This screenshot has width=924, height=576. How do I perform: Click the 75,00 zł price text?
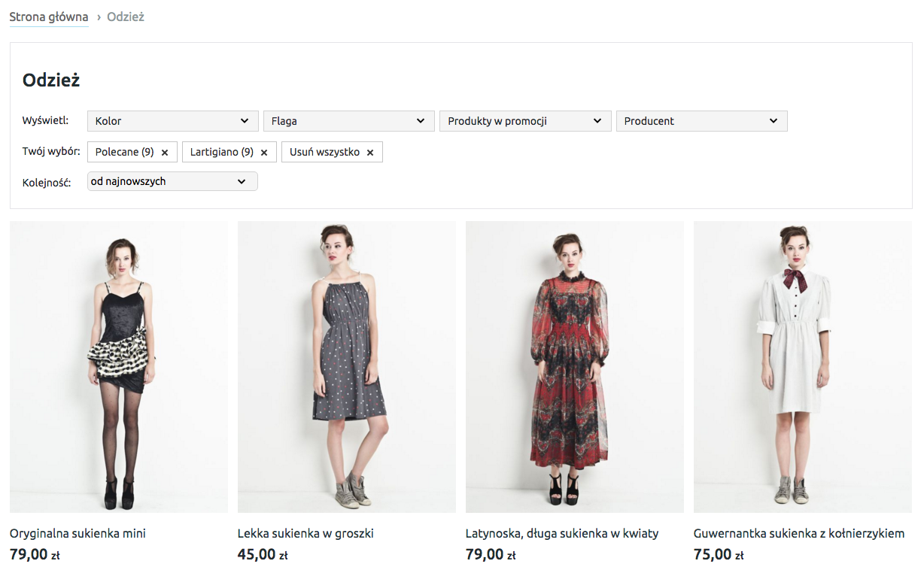tap(719, 555)
